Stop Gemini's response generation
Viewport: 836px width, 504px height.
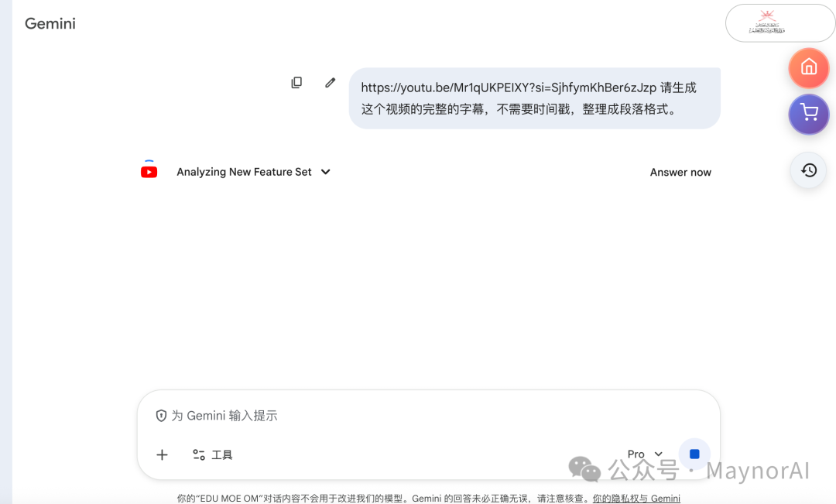[x=694, y=454]
